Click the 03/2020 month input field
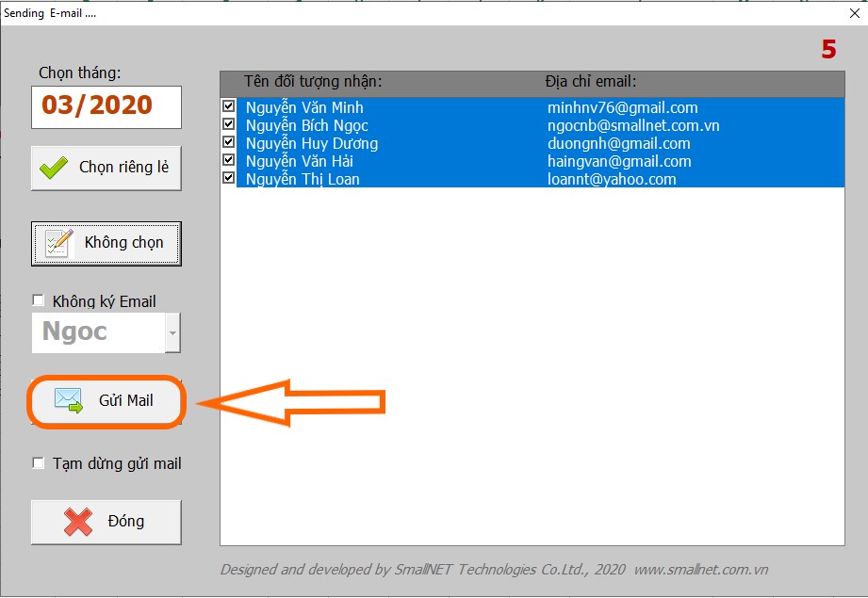This screenshot has height=598, width=868. click(106, 105)
